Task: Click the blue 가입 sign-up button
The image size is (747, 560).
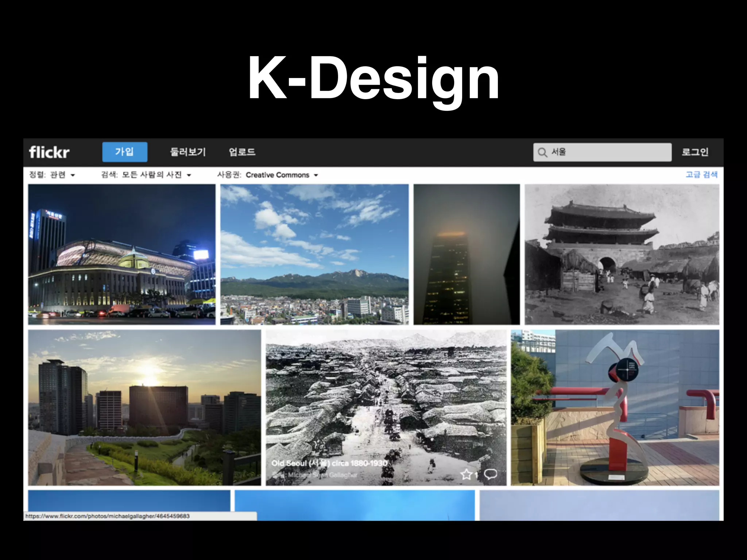Action: click(125, 152)
